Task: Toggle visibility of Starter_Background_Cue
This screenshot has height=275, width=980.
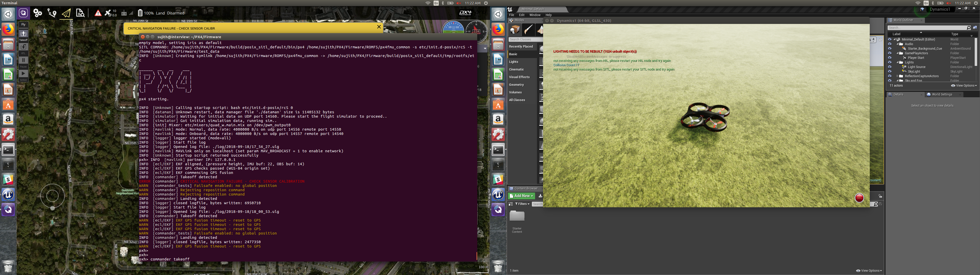Action: pyautogui.click(x=889, y=49)
